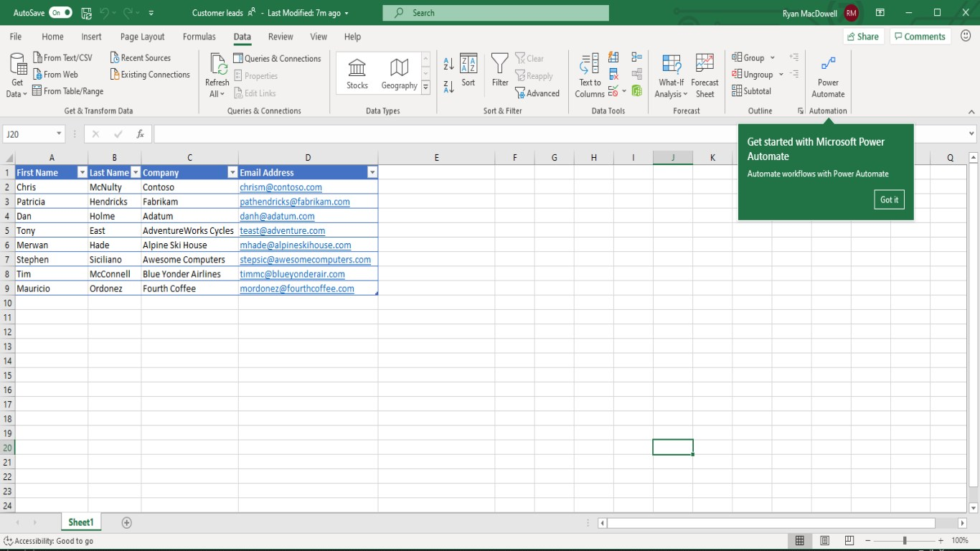Add a new worksheet with the plus button
Screen dimensions: 980x551
[x=126, y=522]
